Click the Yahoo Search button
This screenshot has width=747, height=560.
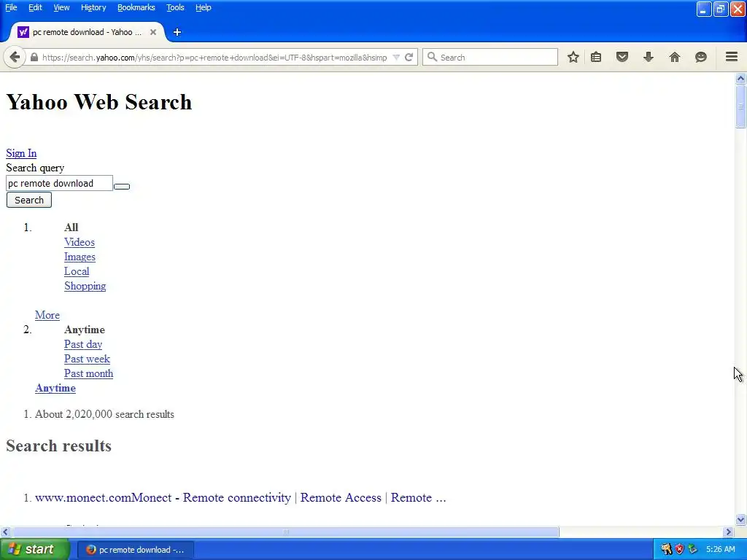(29, 200)
